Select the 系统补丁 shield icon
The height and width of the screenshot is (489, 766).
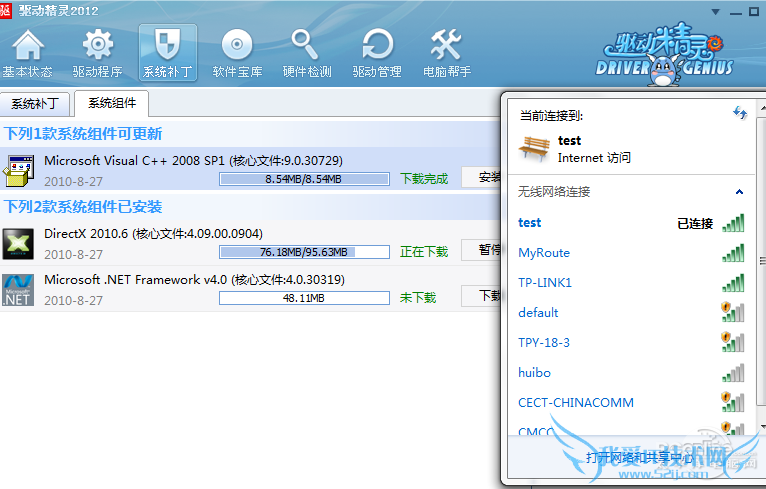tap(168, 53)
